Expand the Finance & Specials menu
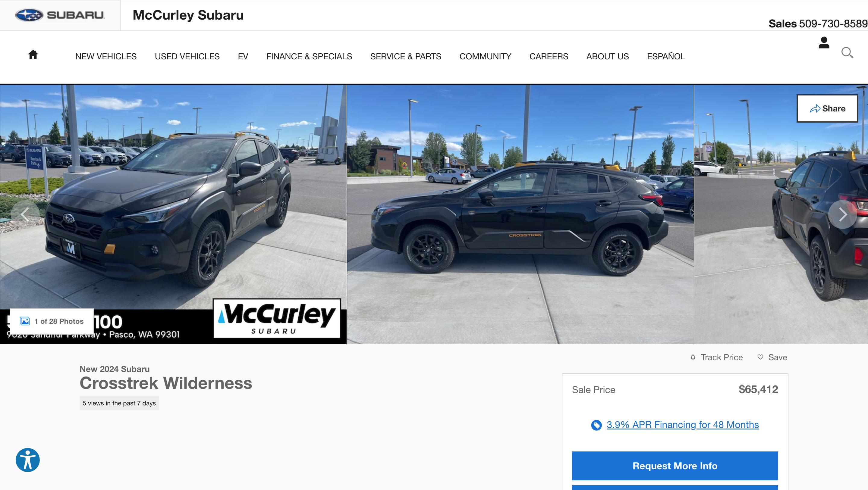 coord(309,56)
